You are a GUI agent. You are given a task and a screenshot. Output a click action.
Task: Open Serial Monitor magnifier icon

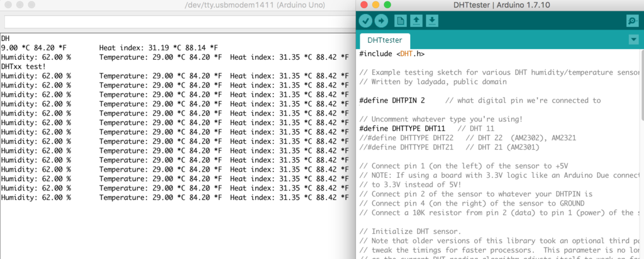click(633, 21)
